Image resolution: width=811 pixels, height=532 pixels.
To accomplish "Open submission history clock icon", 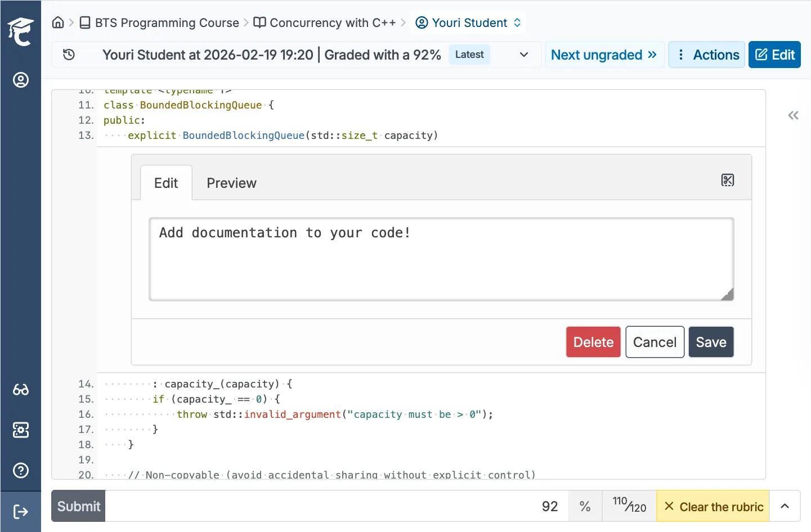I will tap(69, 55).
